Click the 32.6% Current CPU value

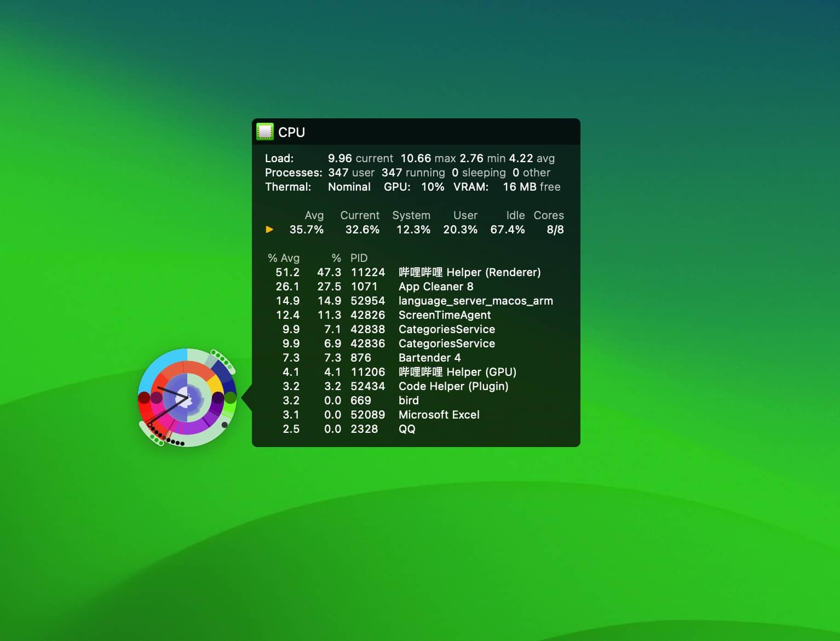click(363, 230)
